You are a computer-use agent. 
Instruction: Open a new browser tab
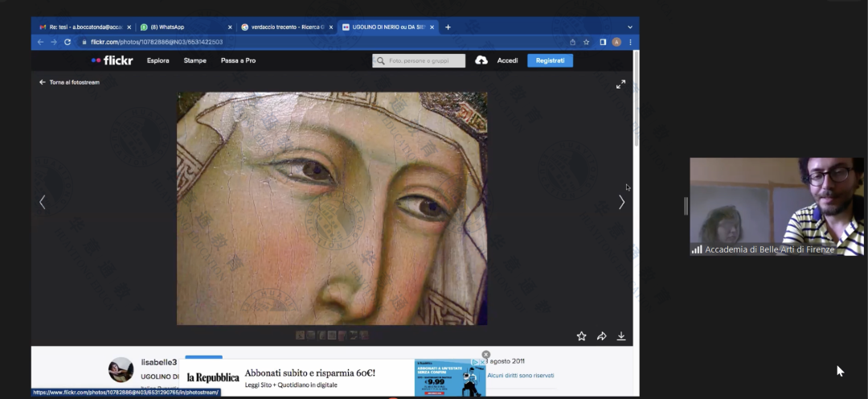[x=448, y=27]
